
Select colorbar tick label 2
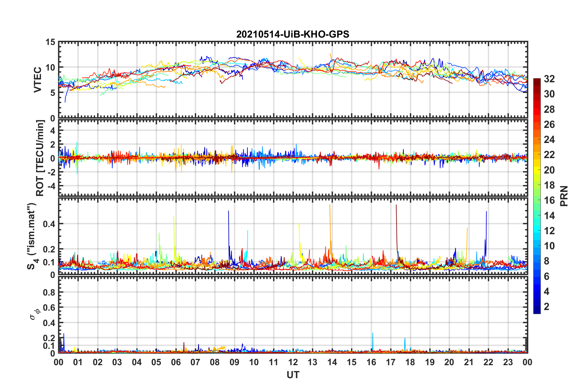pos(547,307)
